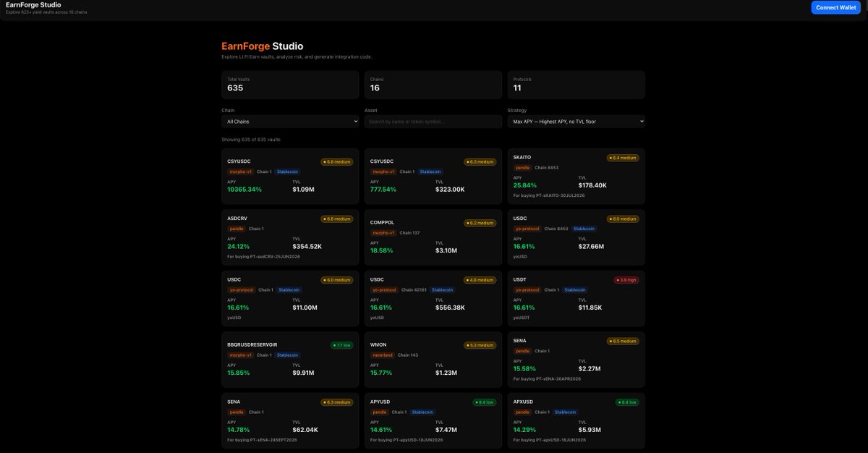Viewport: 868px width, 453px height.
Task: Select the Chains 16 stat card
Action: tap(433, 85)
